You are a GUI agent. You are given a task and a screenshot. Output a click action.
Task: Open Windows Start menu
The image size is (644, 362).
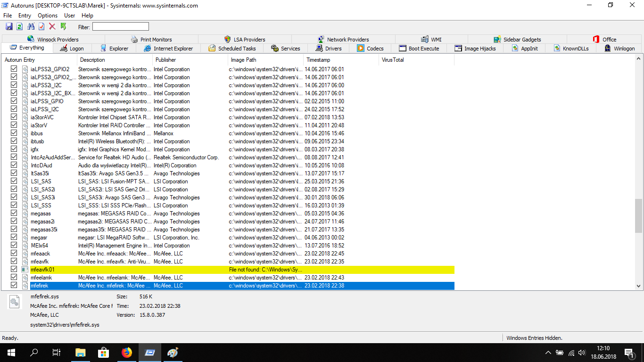coord(11,353)
